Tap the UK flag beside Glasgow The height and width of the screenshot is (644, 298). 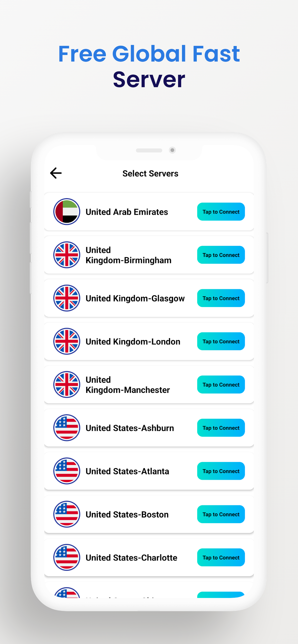pos(67,298)
